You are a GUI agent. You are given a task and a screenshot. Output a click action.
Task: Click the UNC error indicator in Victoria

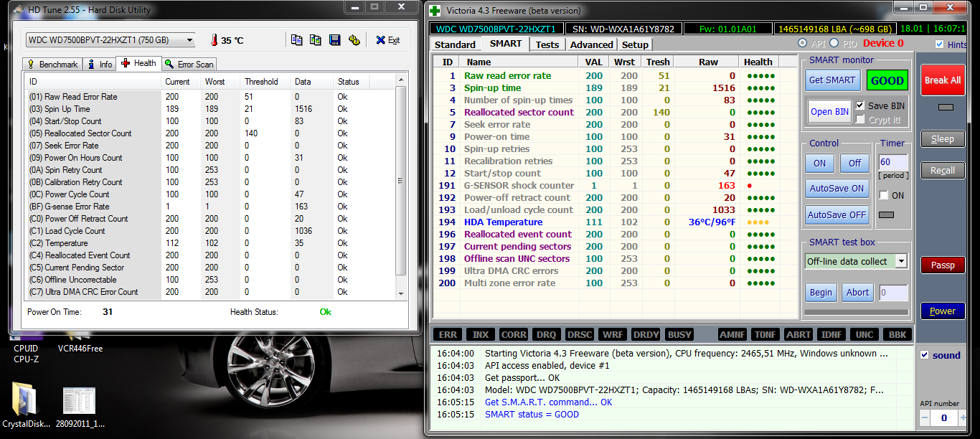tap(864, 334)
